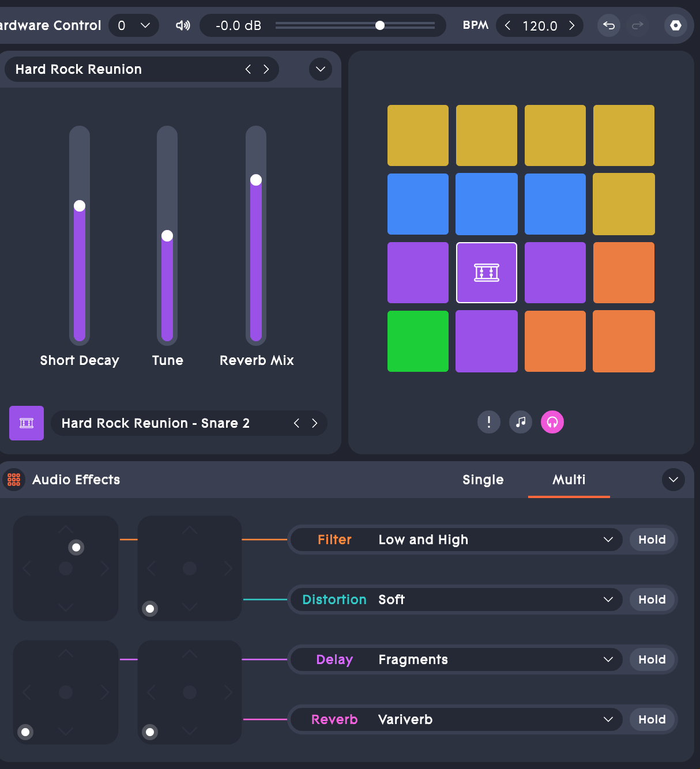
Task: Toggle Hold for the Distortion effect
Action: tap(652, 600)
